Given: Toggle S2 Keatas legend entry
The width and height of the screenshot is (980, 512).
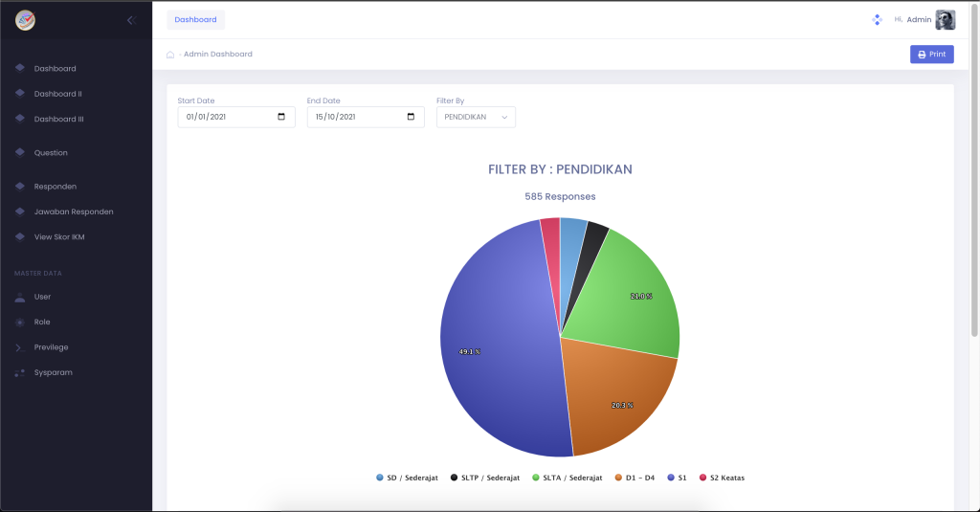Looking at the screenshot, I should point(722,478).
